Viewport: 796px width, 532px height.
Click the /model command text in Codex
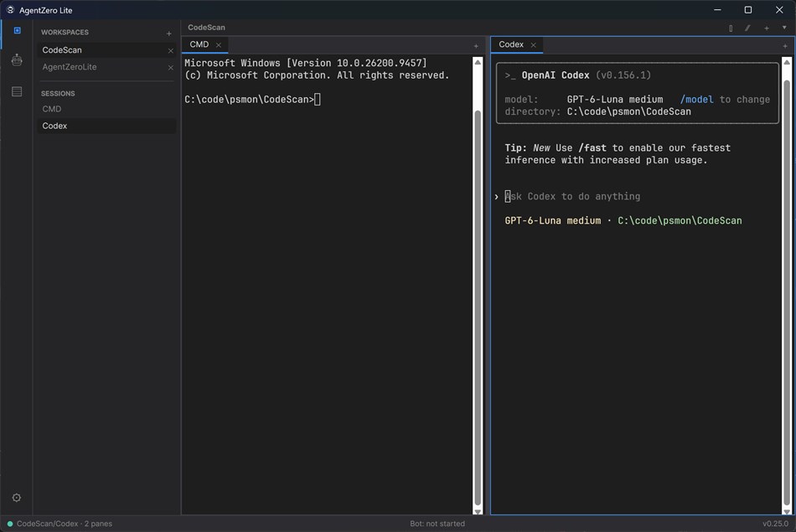(x=696, y=100)
